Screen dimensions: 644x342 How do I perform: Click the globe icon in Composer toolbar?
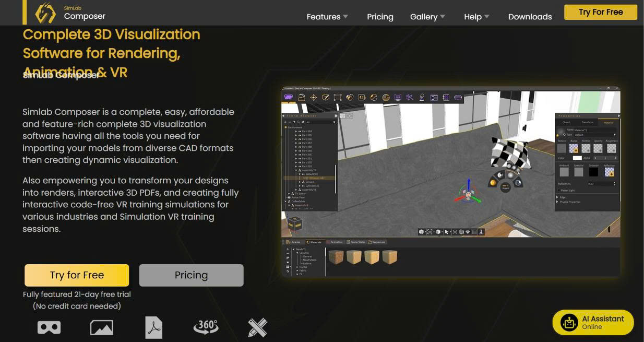(386, 97)
